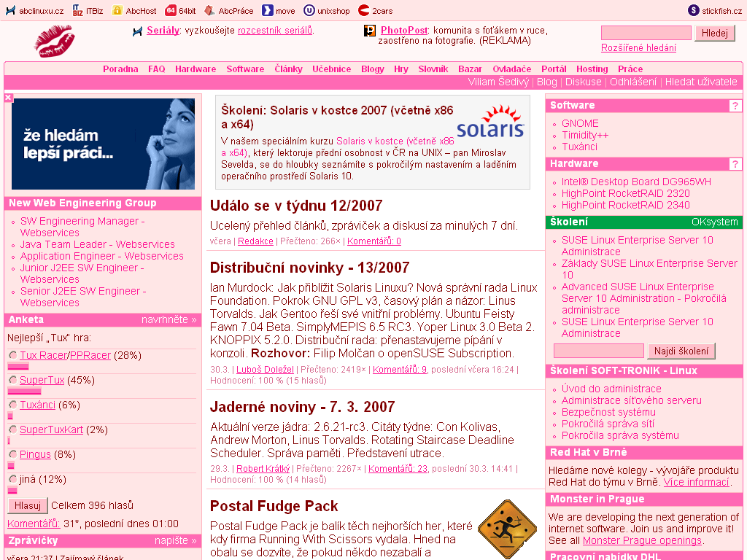The image size is (747, 560).
Task: Open author link Luboš Doležel
Action: [266, 369]
